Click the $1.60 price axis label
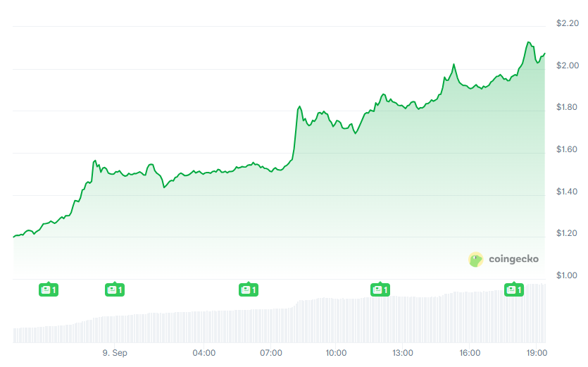Viewport: 588px width, 367px height. [567, 149]
